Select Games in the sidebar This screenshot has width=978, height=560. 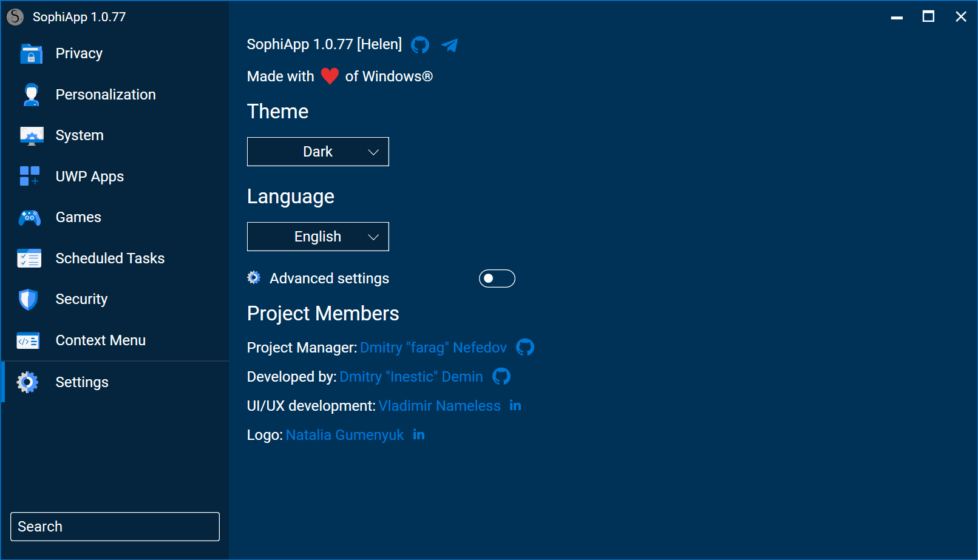pyautogui.click(x=115, y=217)
